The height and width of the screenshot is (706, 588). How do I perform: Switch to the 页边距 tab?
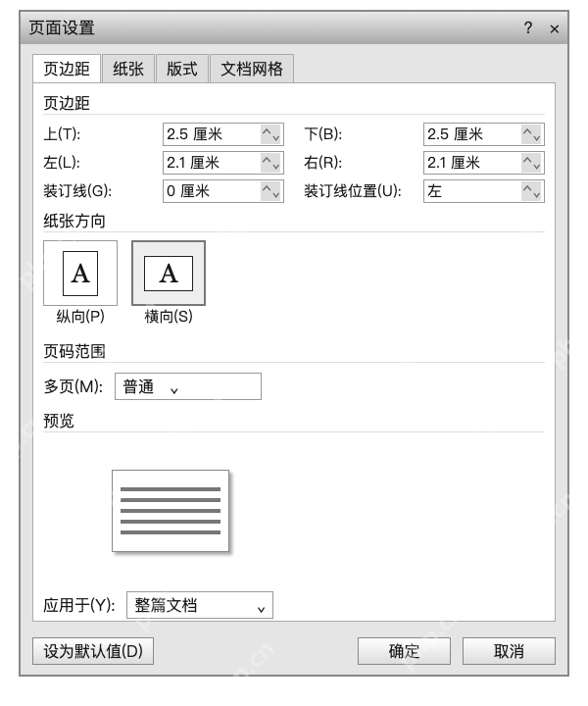point(67,69)
